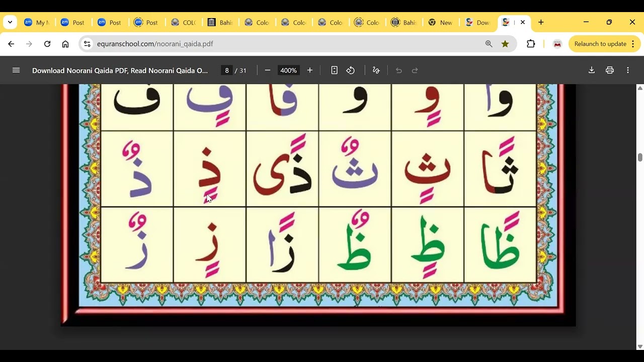Switch to the "COLC" tab
This screenshot has width=644, height=362.
coord(184,23)
